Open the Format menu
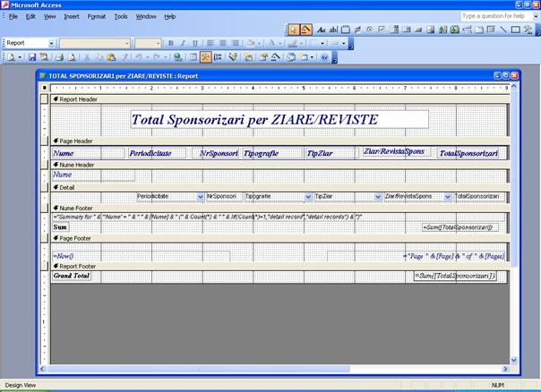Viewport: 541px width, 392px height. [96, 16]
